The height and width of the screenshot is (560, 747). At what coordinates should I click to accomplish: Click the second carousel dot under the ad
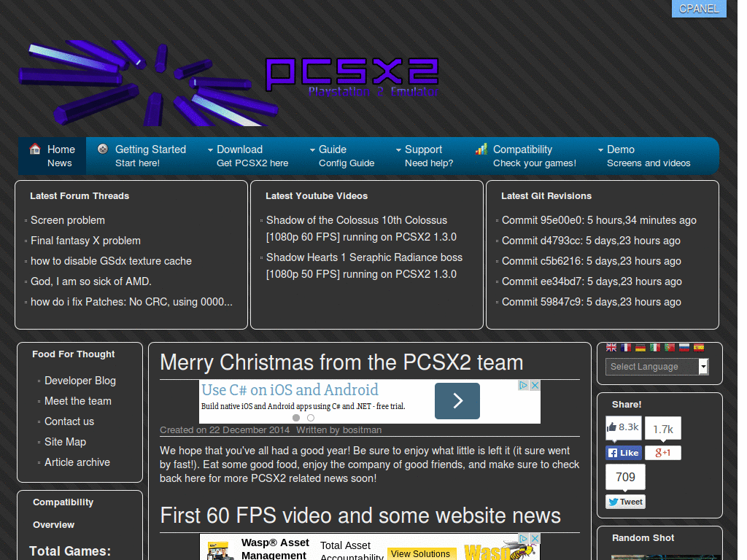click(x=312, y=417)
